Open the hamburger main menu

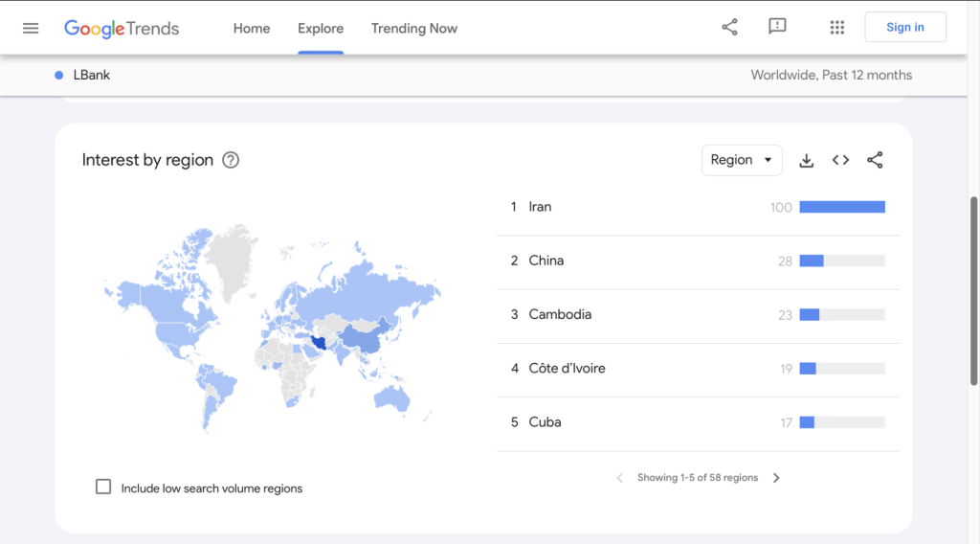point(31,28)
